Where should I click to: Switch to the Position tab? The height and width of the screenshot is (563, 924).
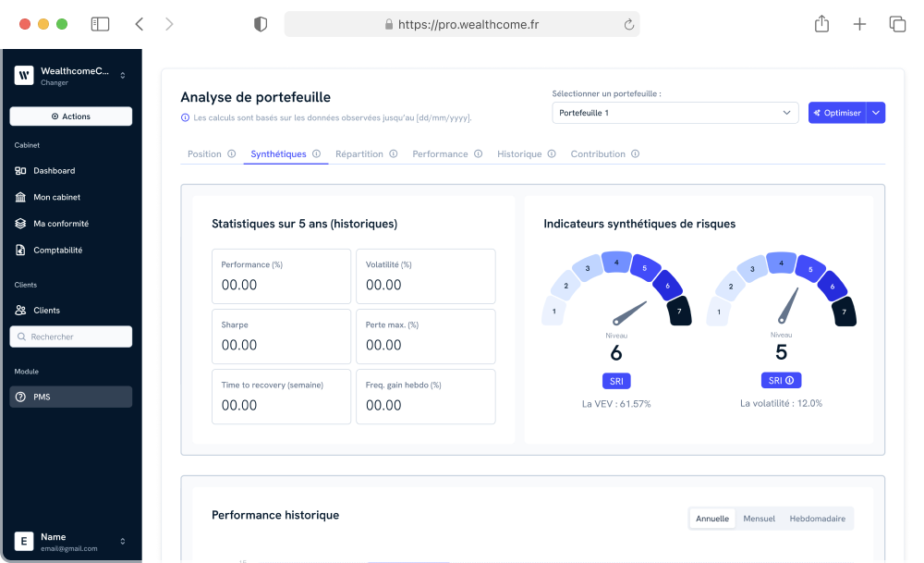pyautogui.click(x=204, y=153)
